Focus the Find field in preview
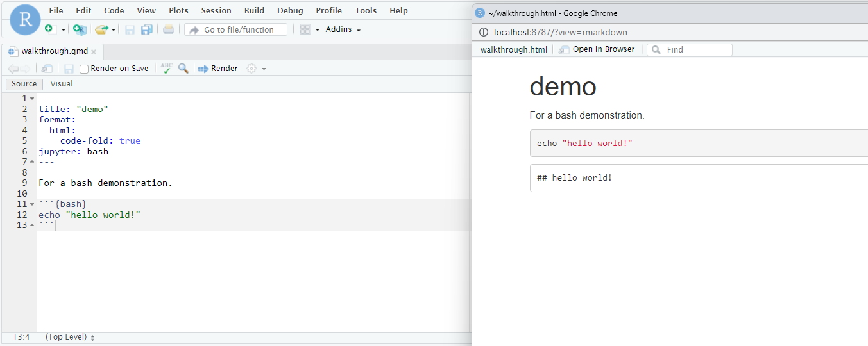 click(x=690, y=49)
